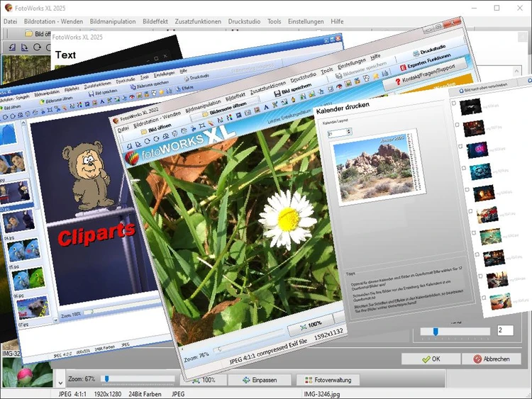
Task: Click the Effekte icon in the Cliparts window
Action: (179, 89)
